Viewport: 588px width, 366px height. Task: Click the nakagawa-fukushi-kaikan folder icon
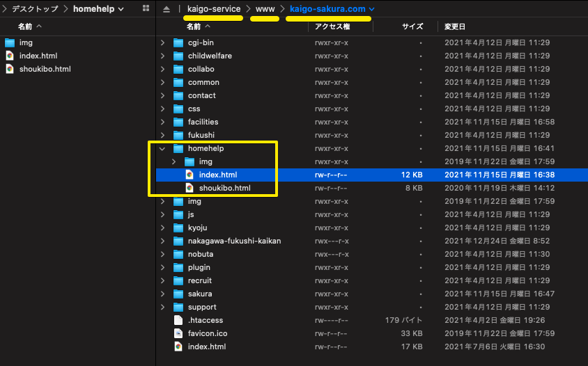(178, 241)
